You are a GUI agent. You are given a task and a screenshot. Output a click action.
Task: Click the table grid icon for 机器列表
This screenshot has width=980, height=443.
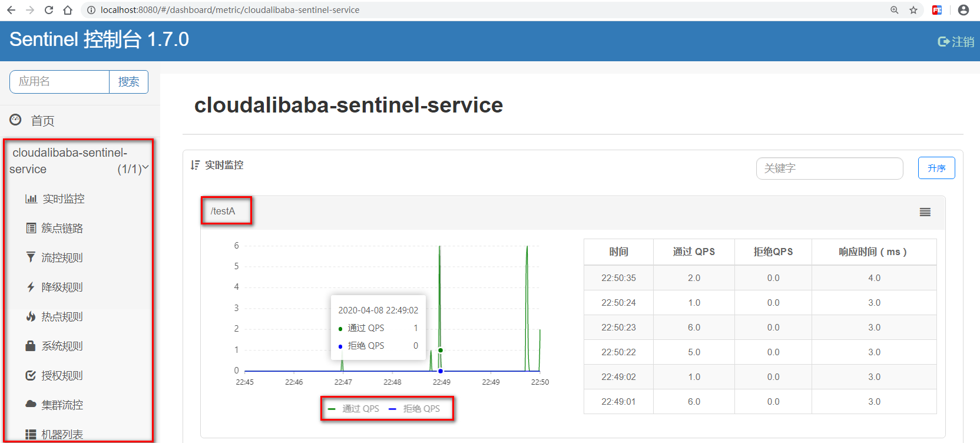pos(31,434)
